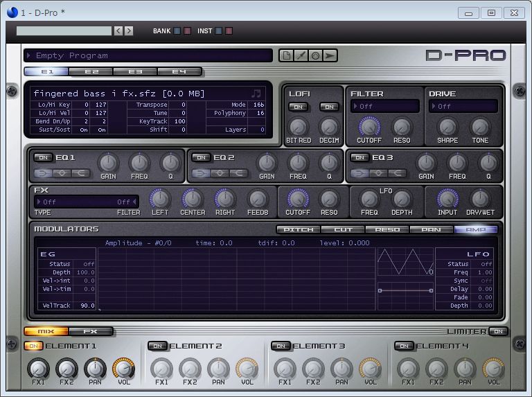Select EQ1 peak shape icon
532x397 pixels.
pyautogui.click(x=62, y=173)
